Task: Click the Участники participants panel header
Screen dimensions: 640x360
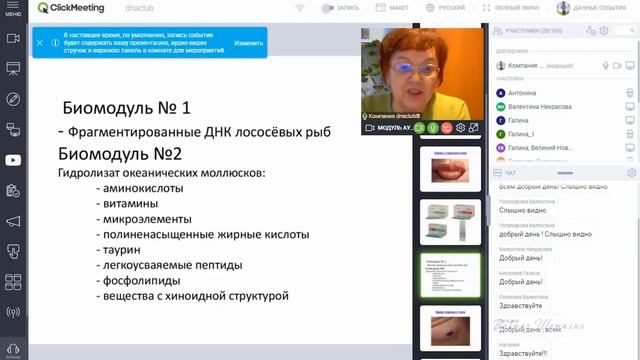Action: (534, 30)
